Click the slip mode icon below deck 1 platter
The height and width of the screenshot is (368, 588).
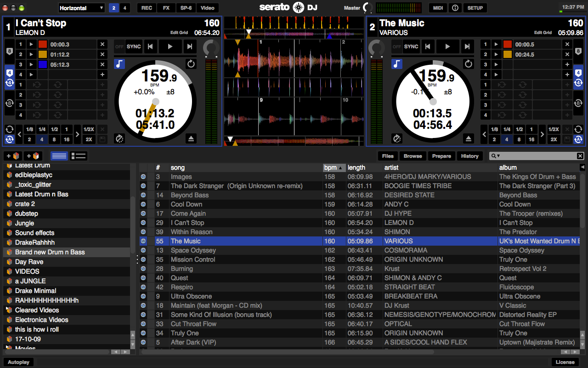tap(119, 138)
